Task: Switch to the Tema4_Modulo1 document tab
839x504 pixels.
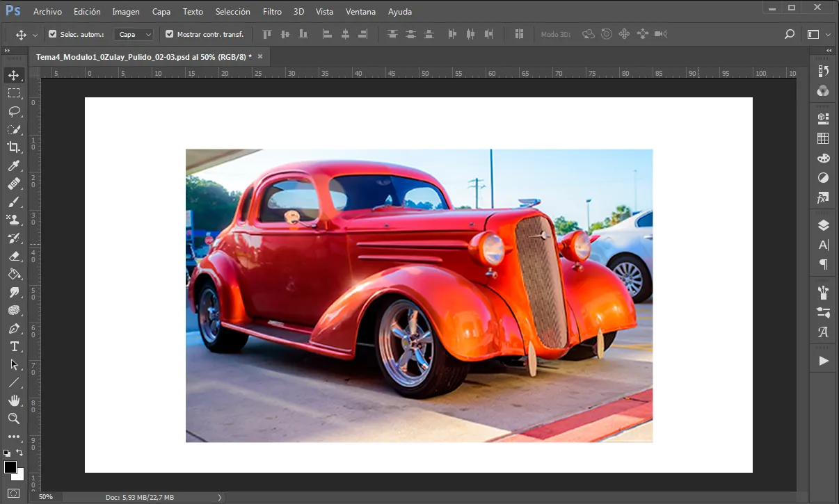Action: point(144,57)
